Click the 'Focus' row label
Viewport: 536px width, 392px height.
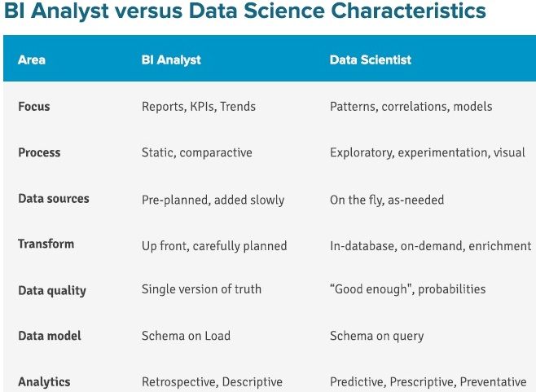tap(34, 107)
